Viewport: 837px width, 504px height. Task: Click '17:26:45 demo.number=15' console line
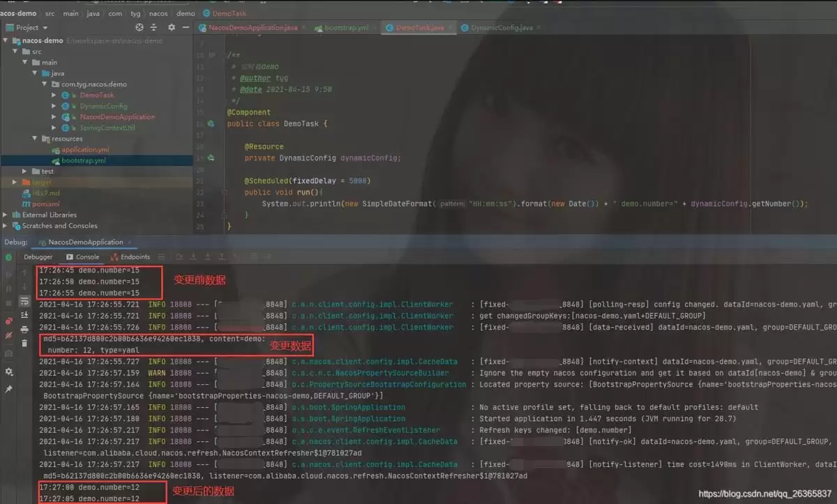click(89, 270)
